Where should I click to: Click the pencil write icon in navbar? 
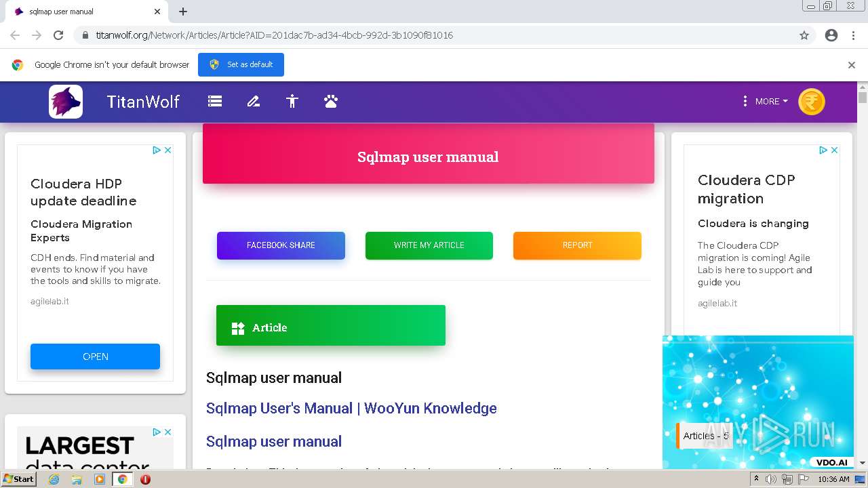pyautogui.click(x=254, y=102)
